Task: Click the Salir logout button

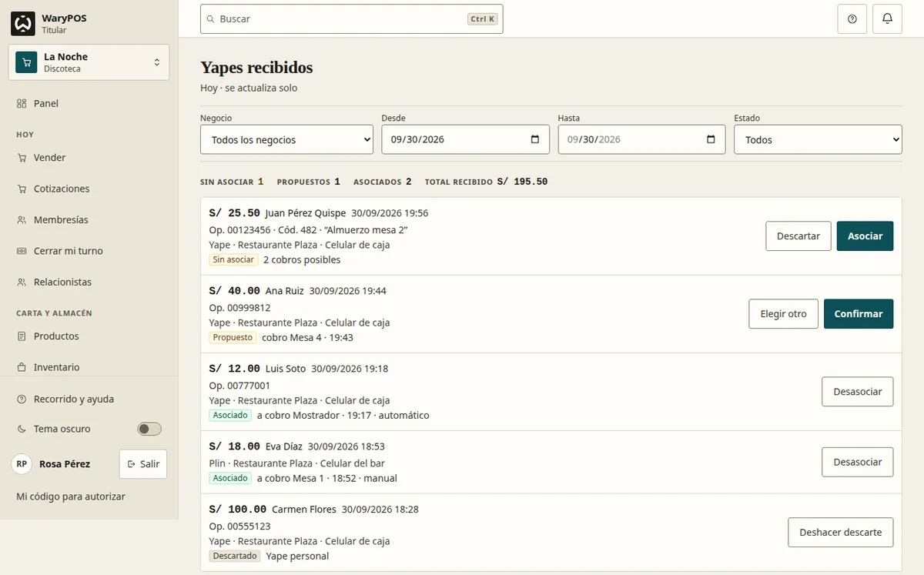Action: pyautogui.click(x=143, y=464)
